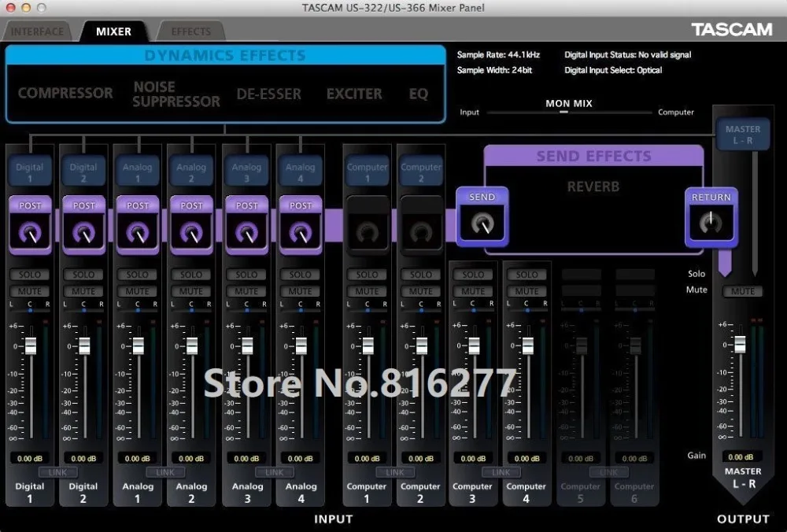
Task: Click the Computer 1 disabled send knob
Action: (x=368, y=233)
